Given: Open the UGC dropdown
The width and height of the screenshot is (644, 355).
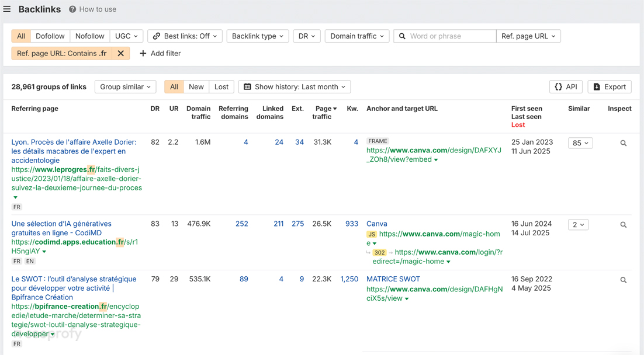Looking at the screenshot, I should 126,36.
